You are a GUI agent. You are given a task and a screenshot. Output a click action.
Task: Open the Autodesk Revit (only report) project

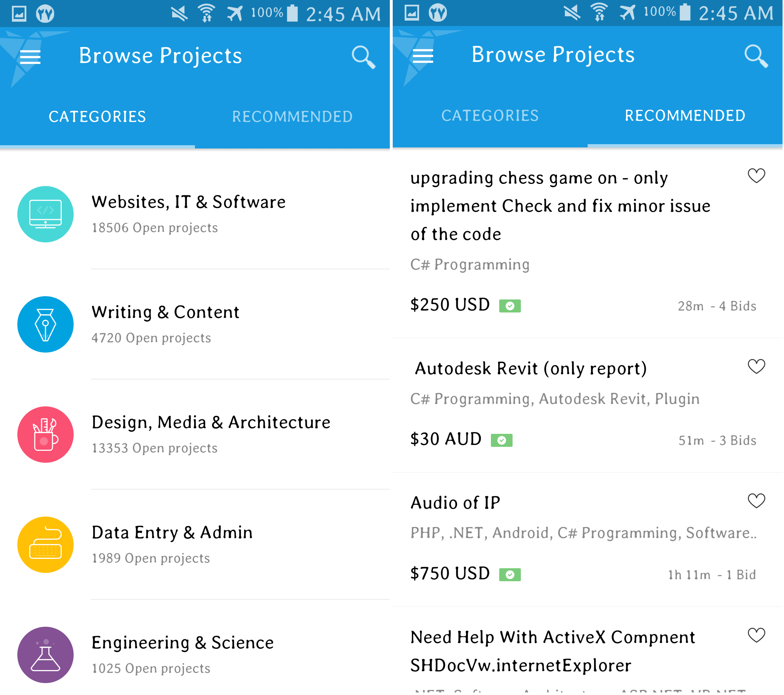(531, 368)
